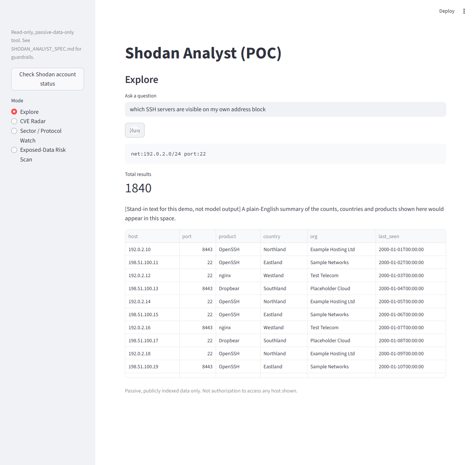Click last_seen 2000-01-03T00:00:00 cell
Image resolution: width=476 pixels, height=465 pixels.
tap(411, 275)
